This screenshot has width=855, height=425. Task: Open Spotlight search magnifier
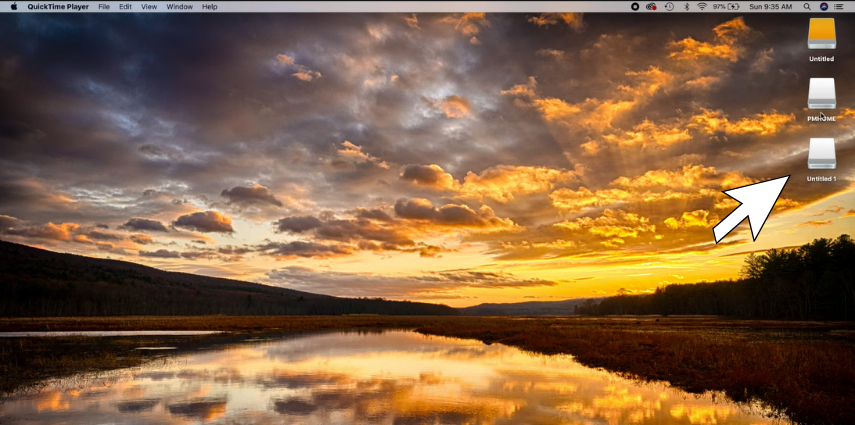[x=807, y=7]
